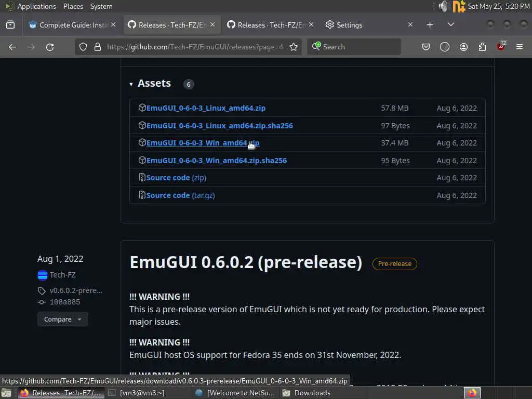The width and height of the screenshot is (532, 399).
Task: Bookmark this page with the star icon
Action: coord(294,47)
